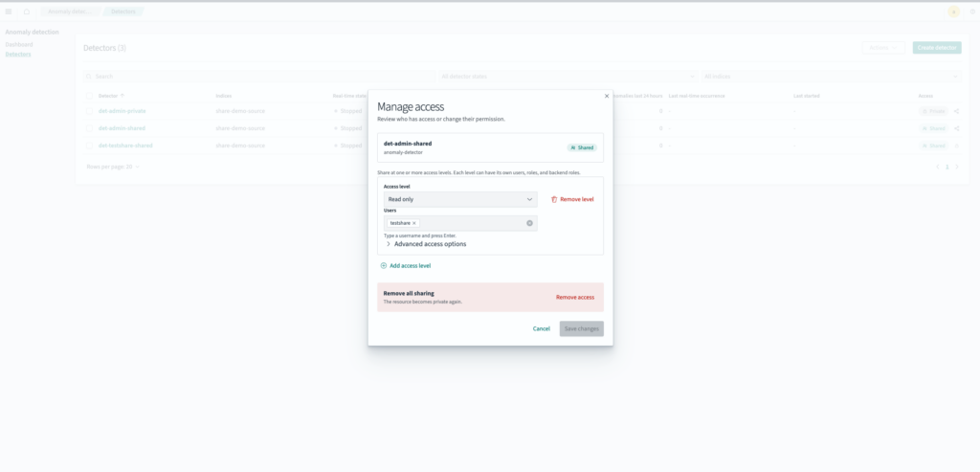Click the Remove level trash button
The image size is (980, 472).
coord(572,199)
